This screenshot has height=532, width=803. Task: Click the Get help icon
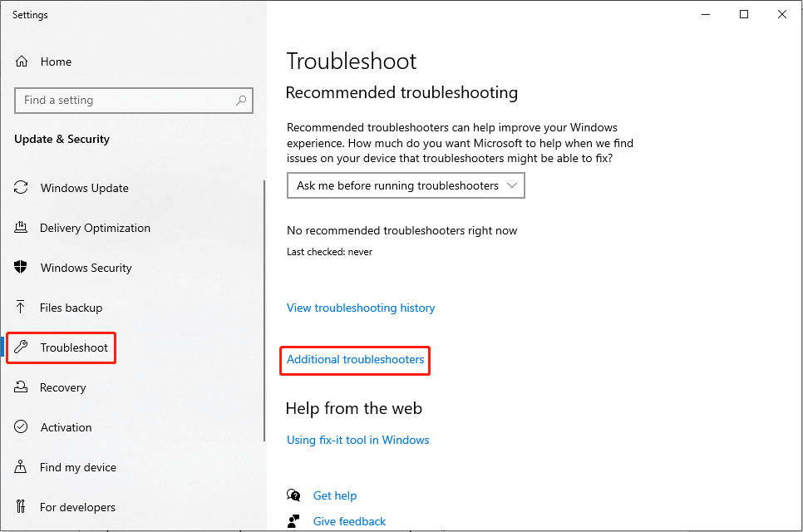click(293, 495)
